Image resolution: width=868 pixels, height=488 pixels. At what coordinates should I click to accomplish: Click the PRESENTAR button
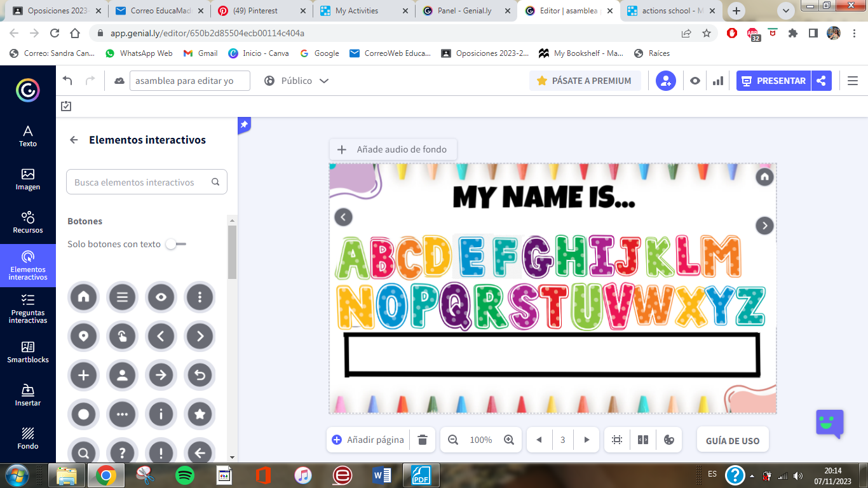773,81
